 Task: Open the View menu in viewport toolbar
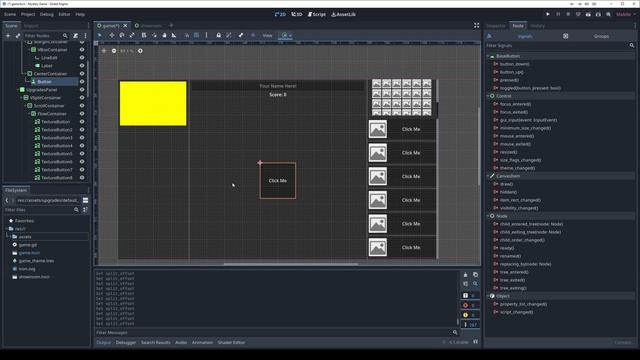click(x=267, y=36)
